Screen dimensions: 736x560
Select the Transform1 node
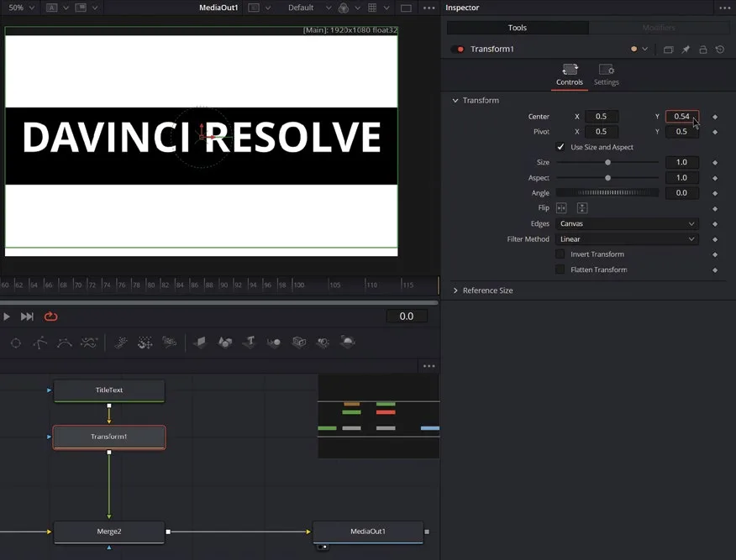coord(109,437)
